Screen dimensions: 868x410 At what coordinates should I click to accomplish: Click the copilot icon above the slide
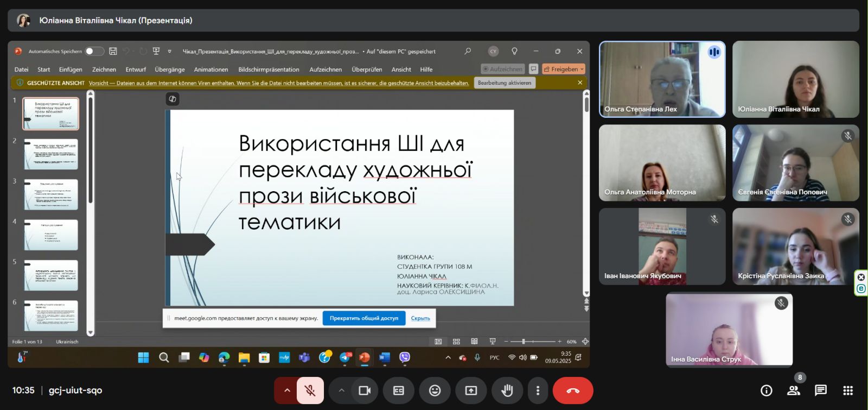pos(173,99)
